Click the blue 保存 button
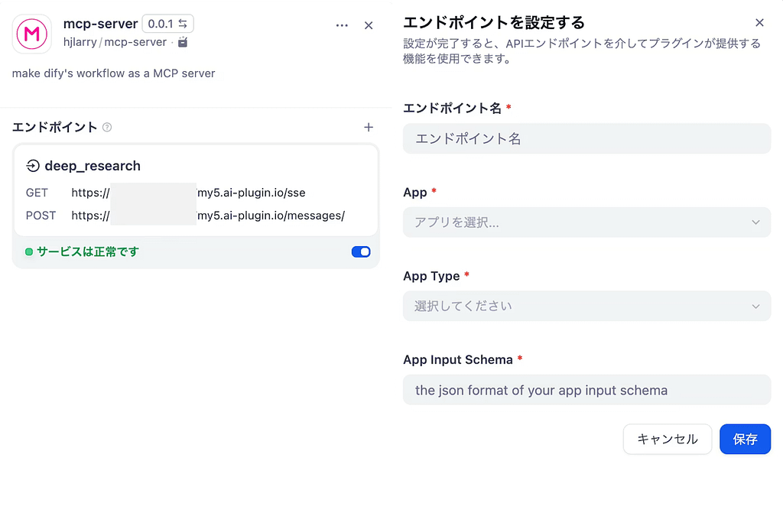This screenshot has height=532, width=783. click(745, 439)
